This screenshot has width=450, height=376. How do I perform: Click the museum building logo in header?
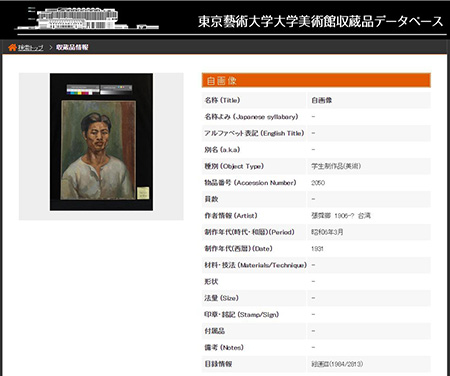point(87,19)
